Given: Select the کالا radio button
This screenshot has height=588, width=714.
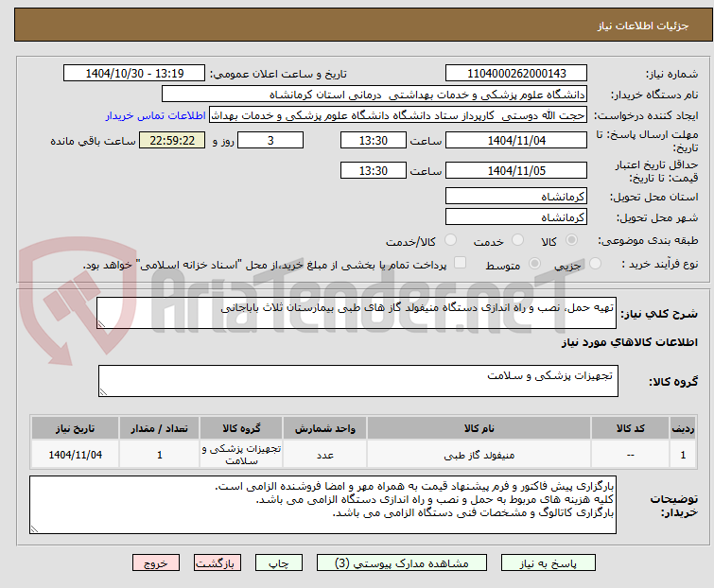Looking at the screenshot, I should coord(571,240).
